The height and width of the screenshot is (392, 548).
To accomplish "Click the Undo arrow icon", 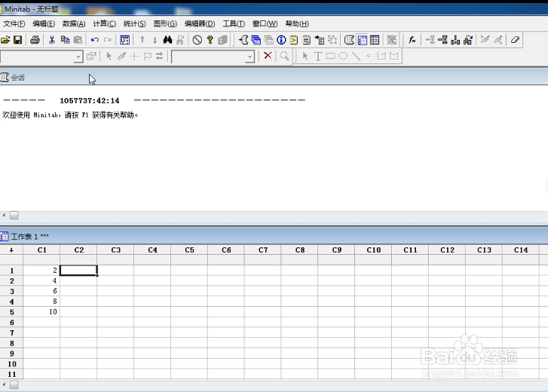I will tap(95, 40).
